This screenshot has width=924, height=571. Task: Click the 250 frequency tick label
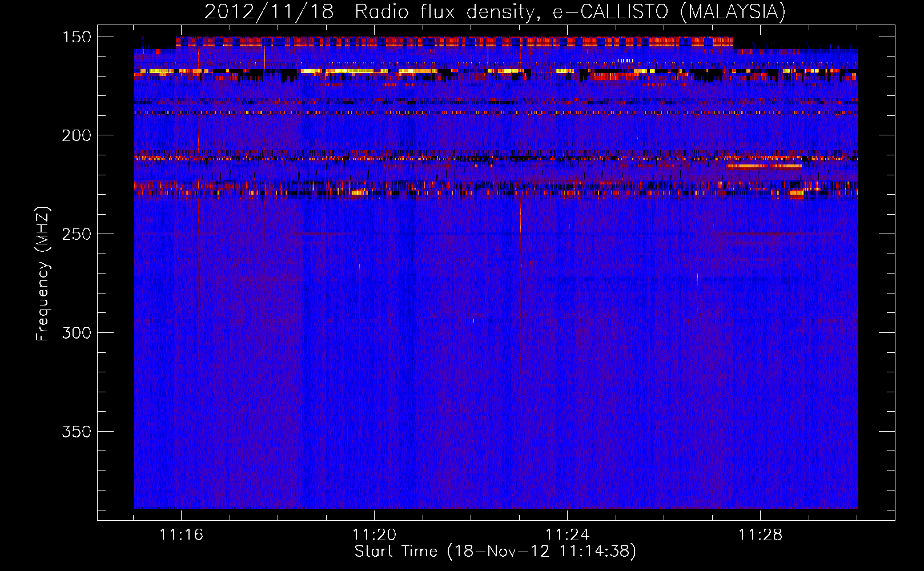[77, 234]
